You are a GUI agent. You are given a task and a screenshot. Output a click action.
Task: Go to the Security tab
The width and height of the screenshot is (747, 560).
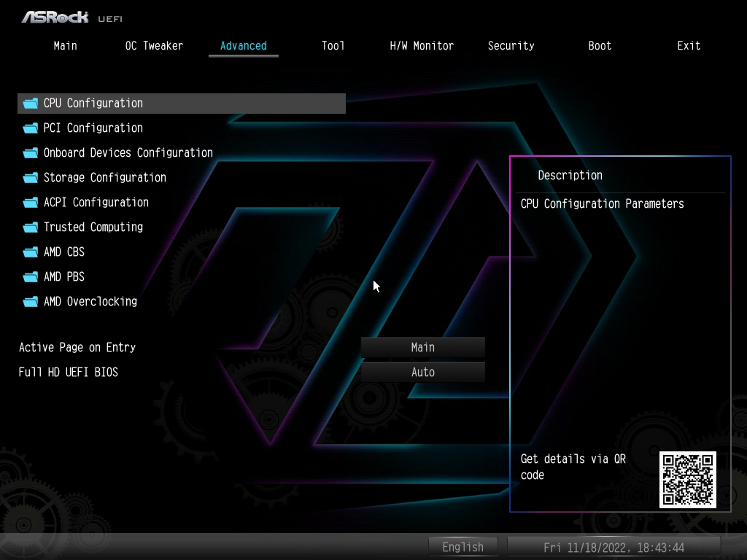point(511,46)
